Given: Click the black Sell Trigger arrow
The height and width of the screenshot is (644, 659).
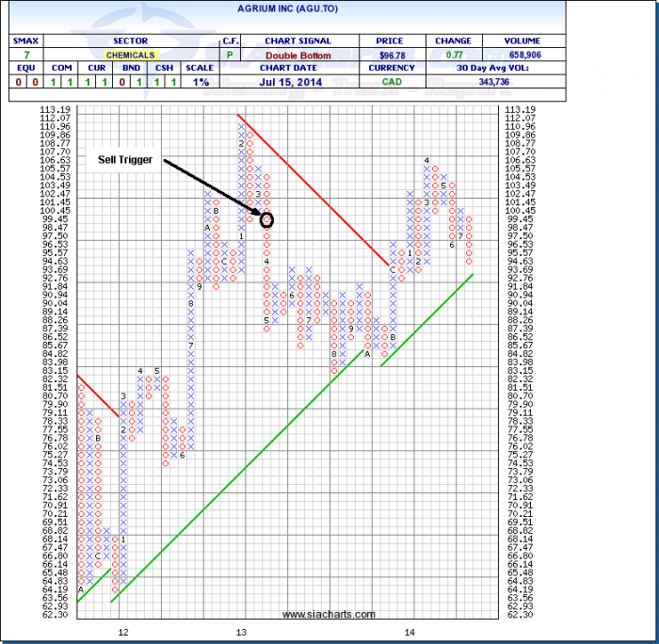Looking at the screenshot, I should tap(213, 188).
